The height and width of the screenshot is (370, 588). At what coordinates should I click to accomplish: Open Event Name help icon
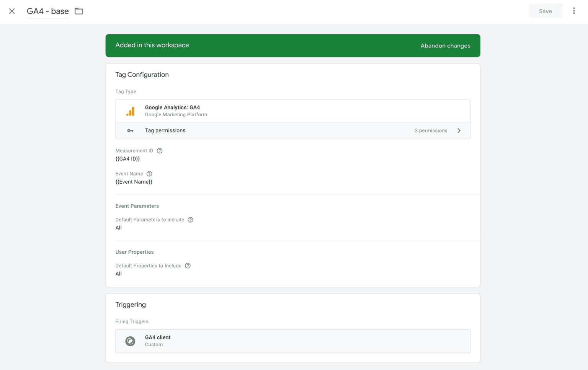click(149, 174)
